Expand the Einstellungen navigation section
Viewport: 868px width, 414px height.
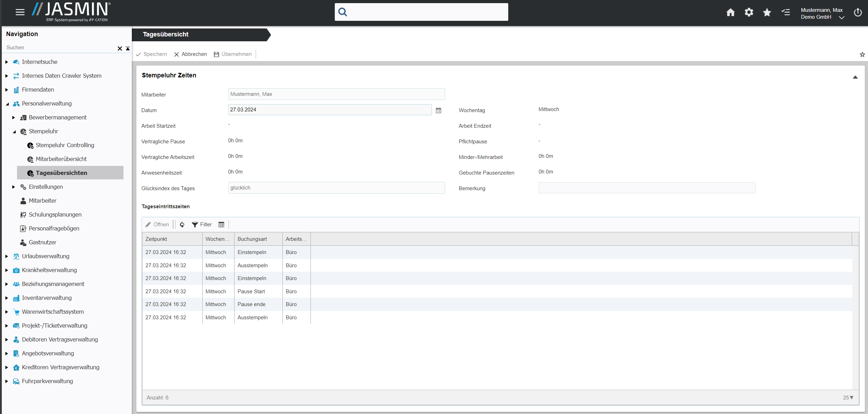tap(14, 186)
